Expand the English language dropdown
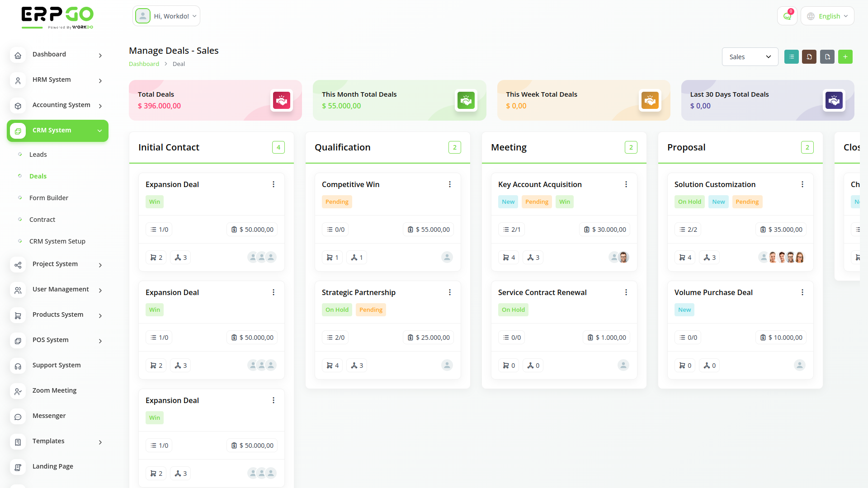The image size is (868, 488). [827, 16]
